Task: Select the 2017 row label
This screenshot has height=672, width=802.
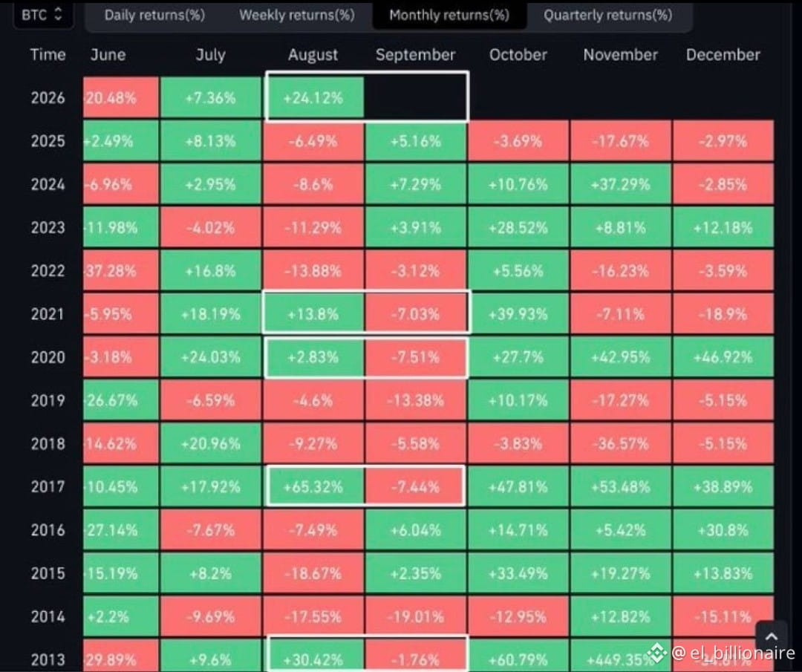Action: tap(48, 486)
